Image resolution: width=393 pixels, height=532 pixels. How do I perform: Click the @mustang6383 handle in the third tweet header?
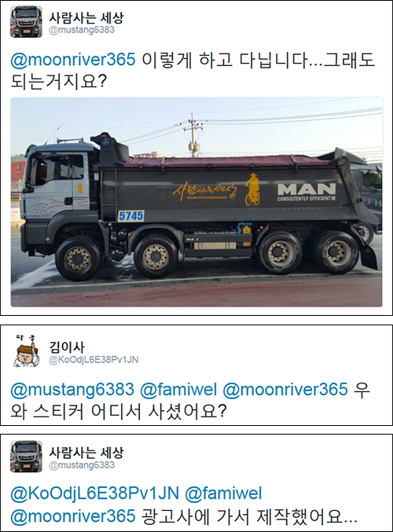pos(82,465)
